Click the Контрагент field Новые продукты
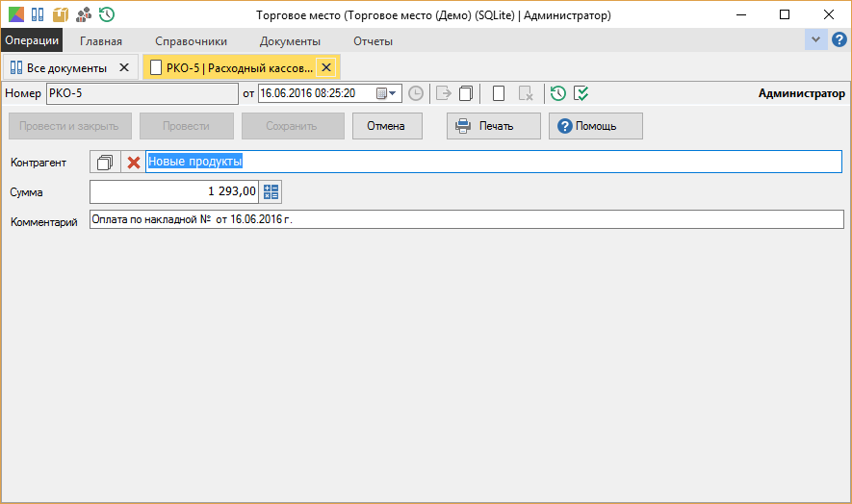 [x=493, y=162]
